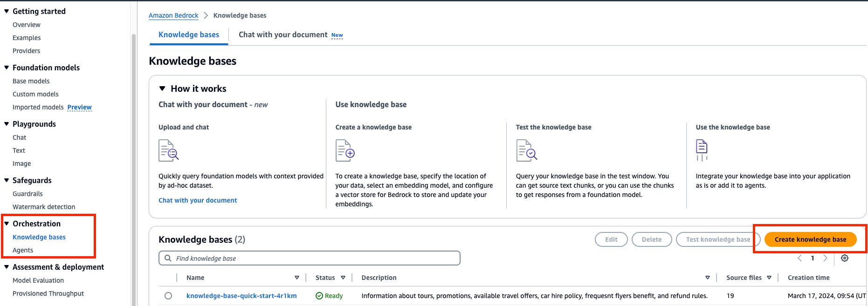Image resolution: width=868 pixels, height=306 pixels.
Task: Click the Create a knowledge base document icon
Action: coord(345,150)
